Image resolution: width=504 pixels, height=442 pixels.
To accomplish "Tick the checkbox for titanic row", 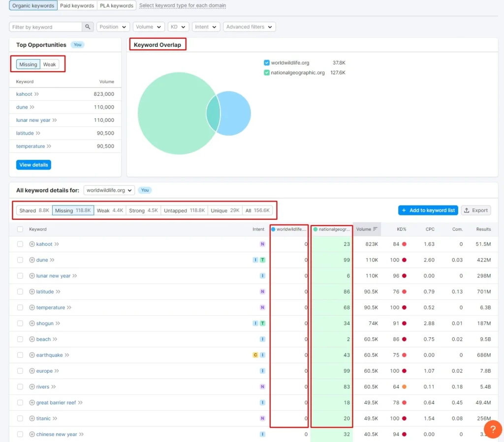I will [x=20, y=418].
